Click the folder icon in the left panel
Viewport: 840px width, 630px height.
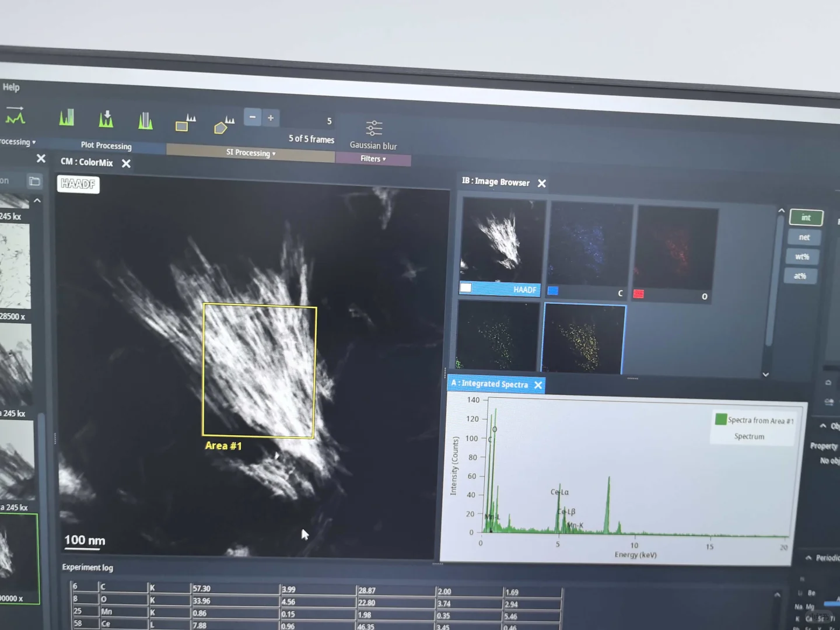34,181
